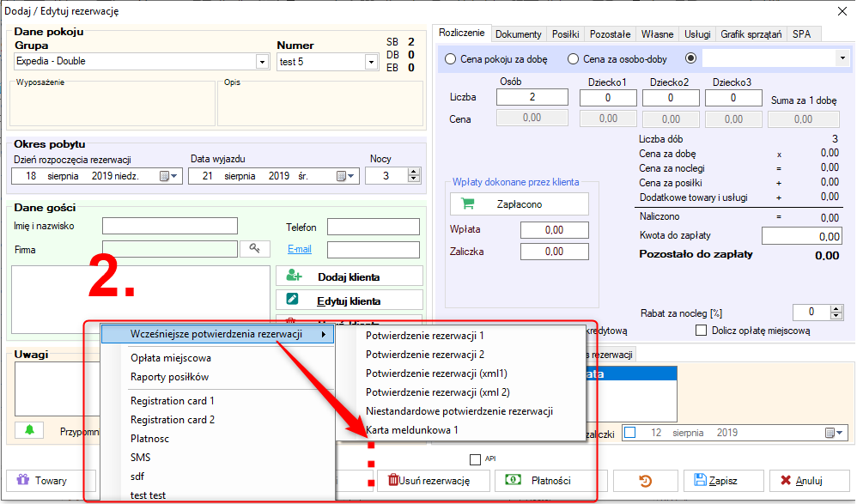Open calendar picker for Data wyjazdu
857x504 pixels.
(345, 176)
